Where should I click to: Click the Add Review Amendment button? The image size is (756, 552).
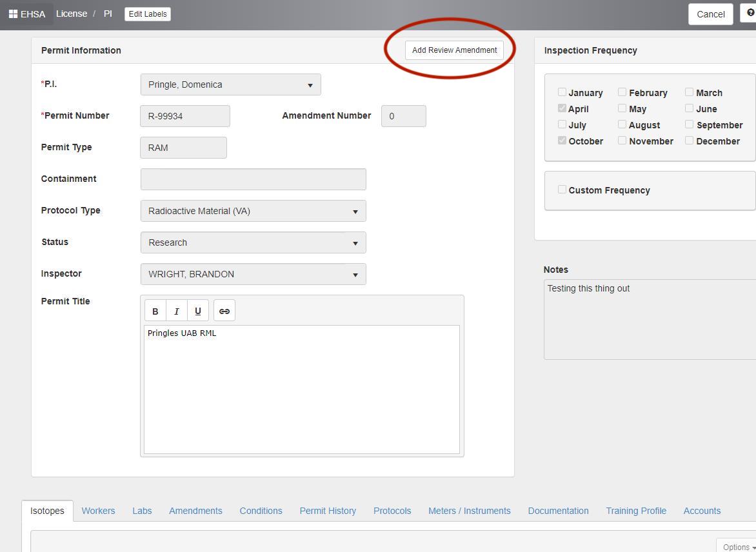[454, 50]
